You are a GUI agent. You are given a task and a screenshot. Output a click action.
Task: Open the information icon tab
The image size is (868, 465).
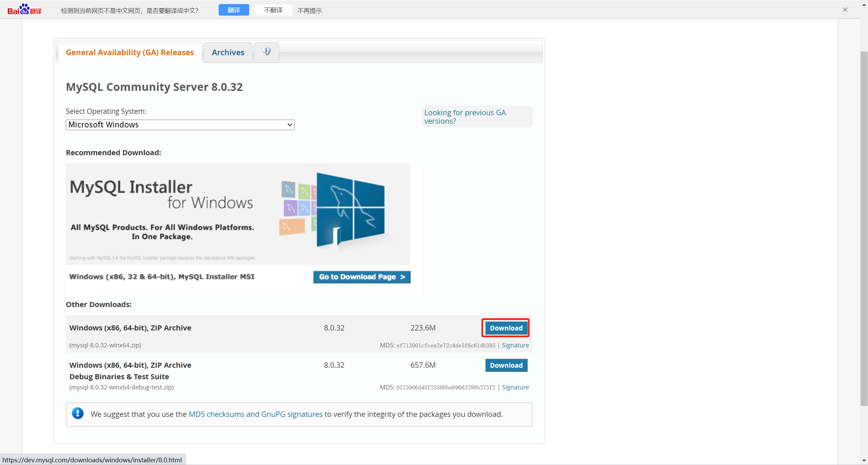pos(267,52)
